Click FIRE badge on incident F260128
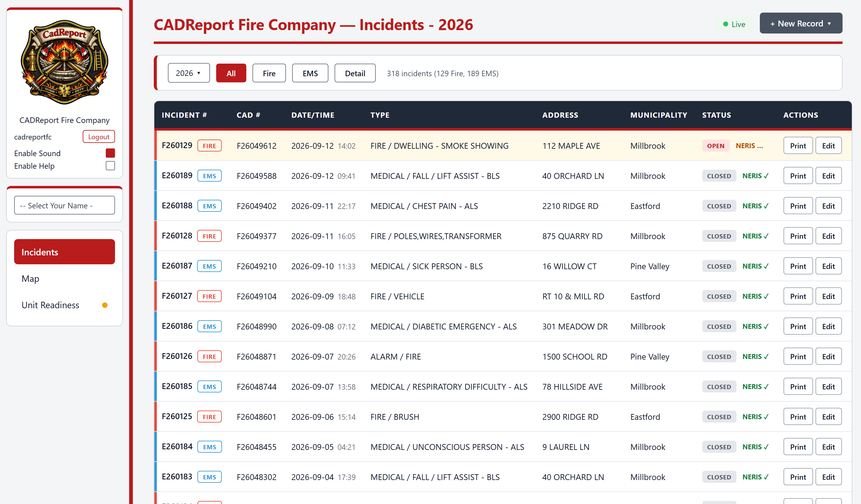861x504 pixels. [x=209, y=236]
